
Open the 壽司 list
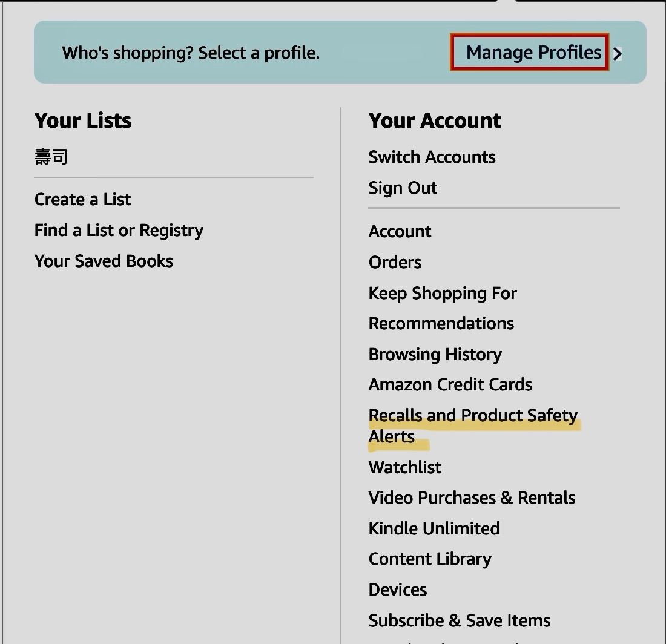pos(51,157)
